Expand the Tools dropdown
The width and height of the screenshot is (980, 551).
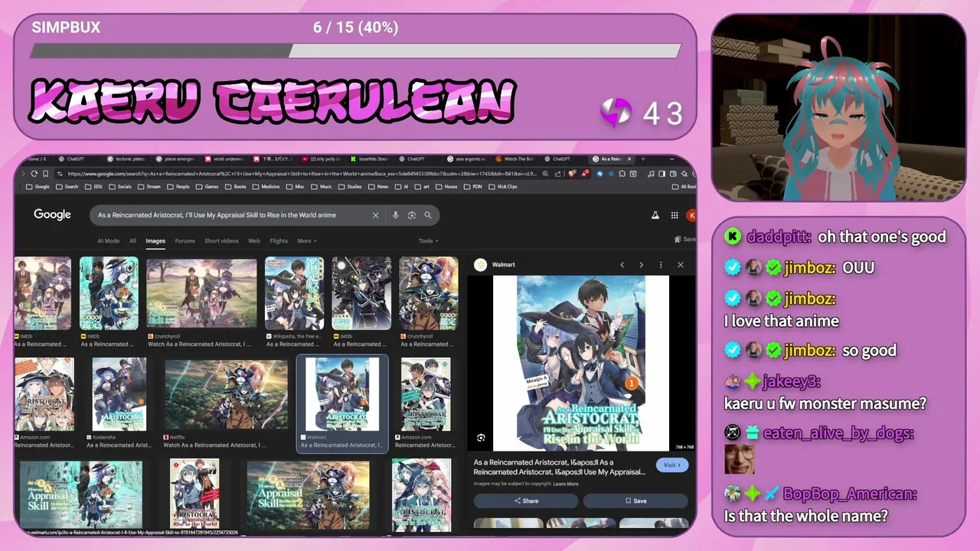click(x=428, y=241)
